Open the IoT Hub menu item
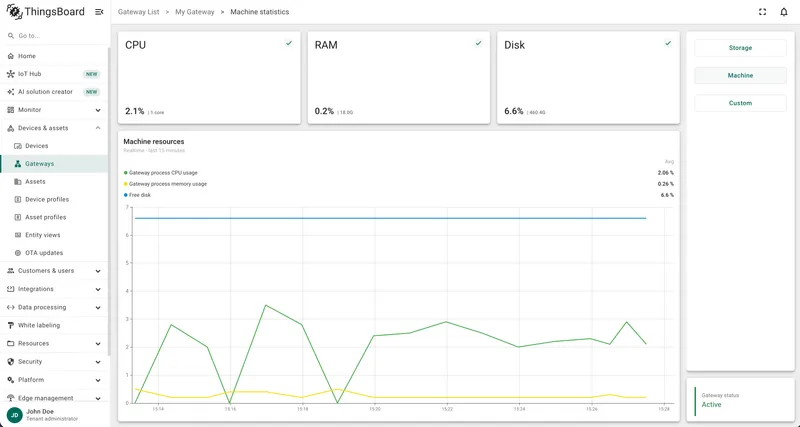800x427 pixels. [x=54, y=74]
